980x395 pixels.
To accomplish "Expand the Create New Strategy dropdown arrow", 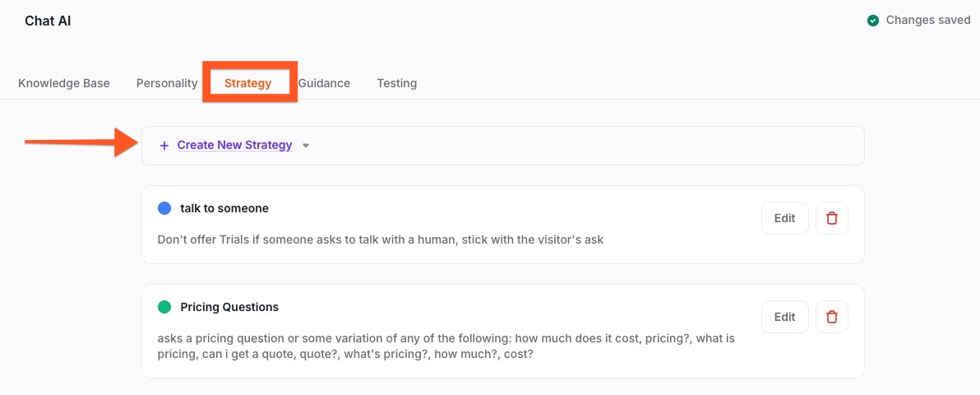I will pos(306,146).
